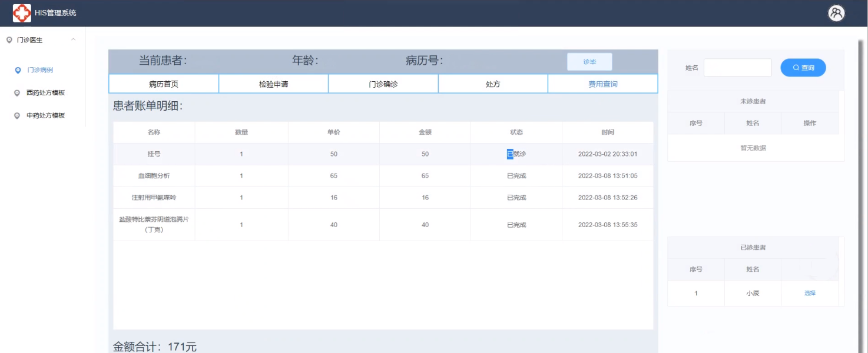Open the 中药处方模板 page
Screen dimensions: 868x353
coord(45,116)
